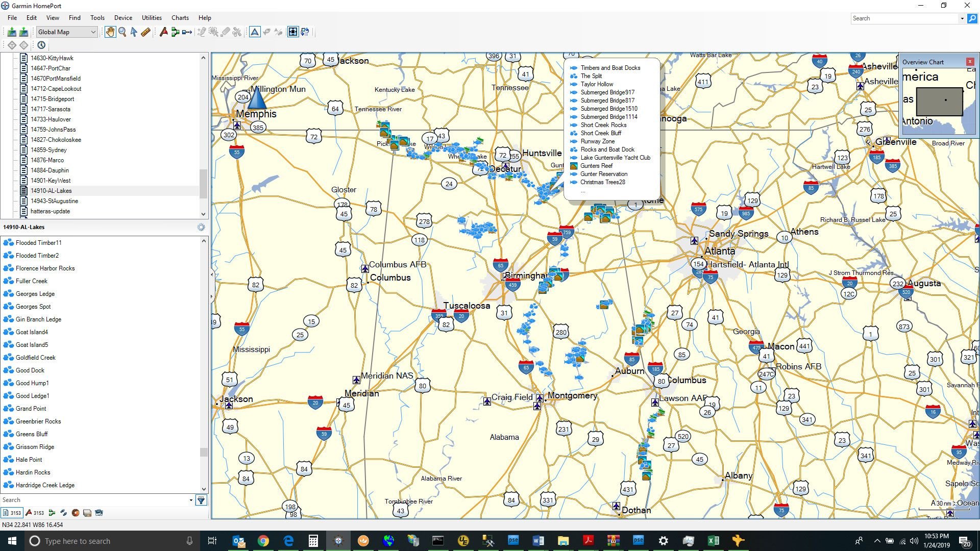Click the chart sync arrows icon
The image size is (980, 551).
[x=305, y=32]
